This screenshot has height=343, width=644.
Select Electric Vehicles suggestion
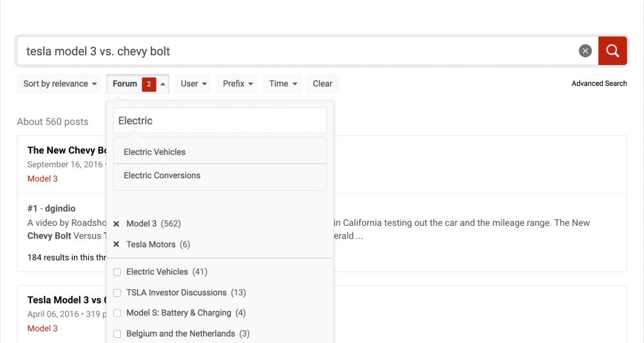(x=220, y=152)
